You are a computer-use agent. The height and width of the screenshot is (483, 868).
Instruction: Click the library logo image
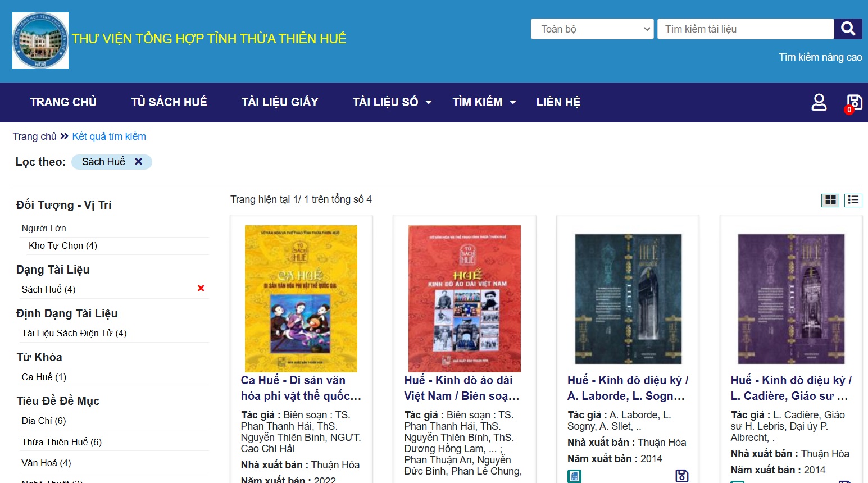(40, 40)
